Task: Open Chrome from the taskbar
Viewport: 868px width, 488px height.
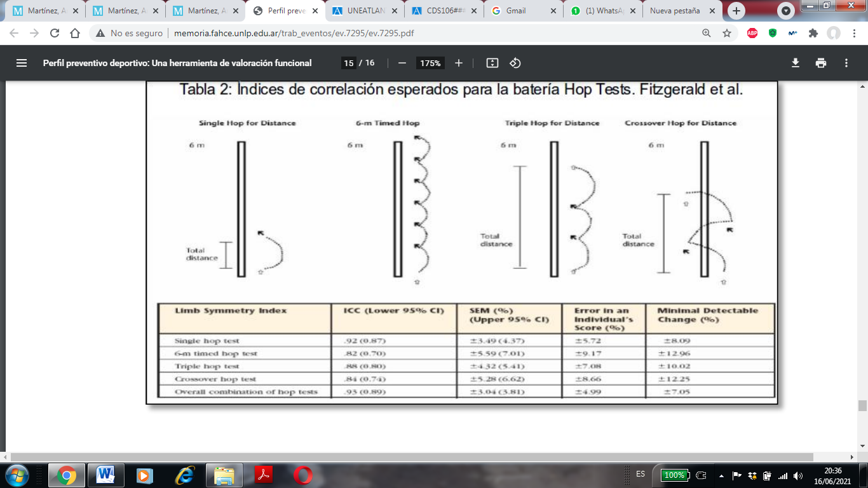Action: 66,475
